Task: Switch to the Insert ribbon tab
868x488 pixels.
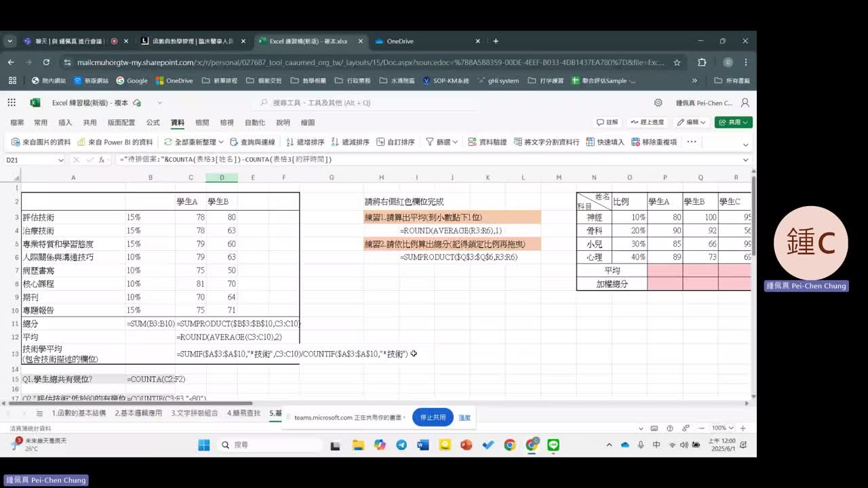Action: click(65, 123)
